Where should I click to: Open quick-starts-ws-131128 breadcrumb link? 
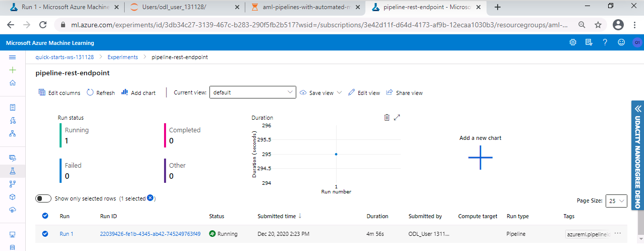(65, 57)
